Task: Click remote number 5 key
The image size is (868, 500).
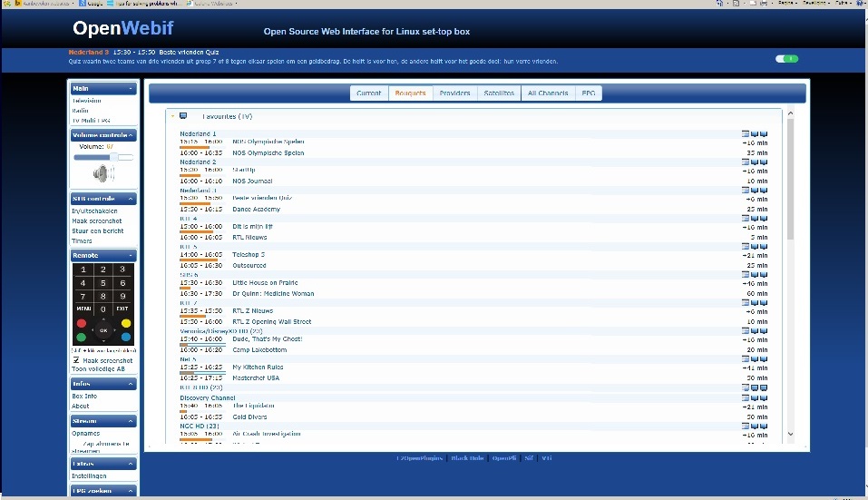Action: tap(103, 283)
